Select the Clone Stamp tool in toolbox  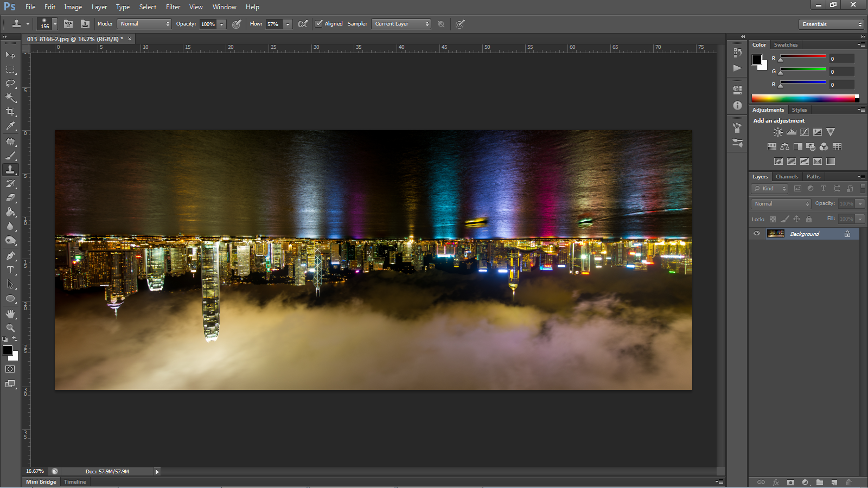10,170
